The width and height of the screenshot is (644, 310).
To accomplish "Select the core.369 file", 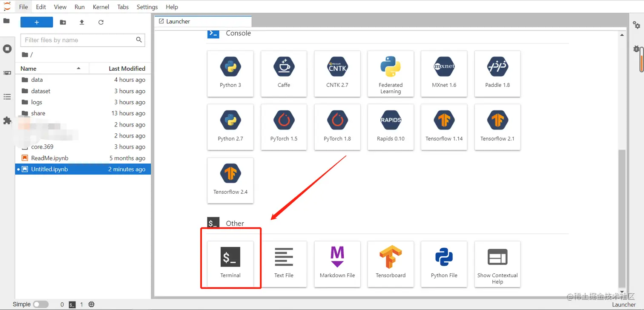I will [x=83, y=147].
